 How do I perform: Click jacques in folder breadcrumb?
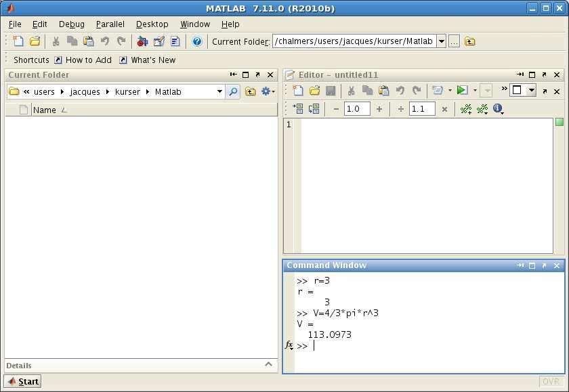(85, 92)
